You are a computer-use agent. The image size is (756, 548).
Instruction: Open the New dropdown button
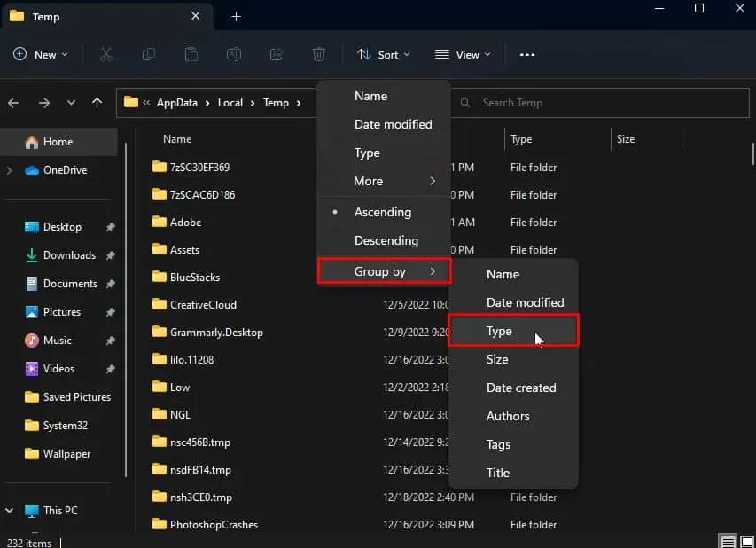pyautogui.click(x=41, y=54)
